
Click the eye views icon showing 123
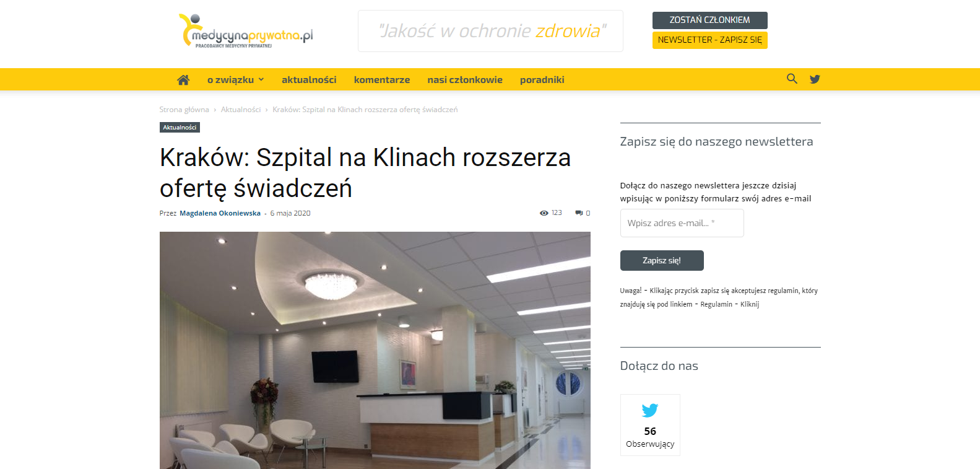pos(544,213)
